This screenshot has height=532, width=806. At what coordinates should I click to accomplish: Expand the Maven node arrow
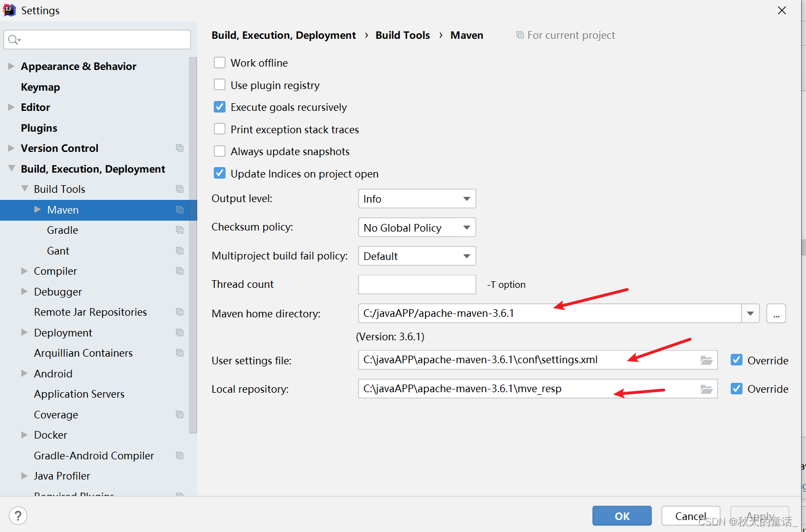pos(38,209)
